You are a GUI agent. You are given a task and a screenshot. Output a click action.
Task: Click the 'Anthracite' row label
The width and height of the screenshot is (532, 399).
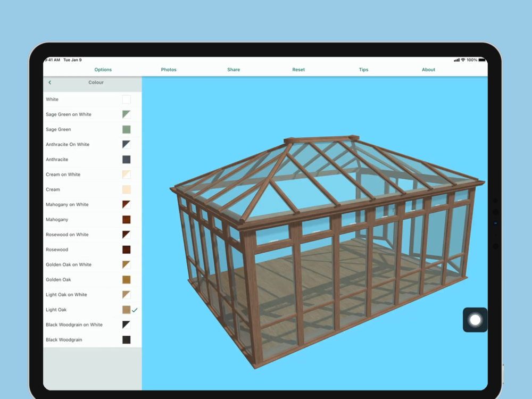[x=57, y=160]
